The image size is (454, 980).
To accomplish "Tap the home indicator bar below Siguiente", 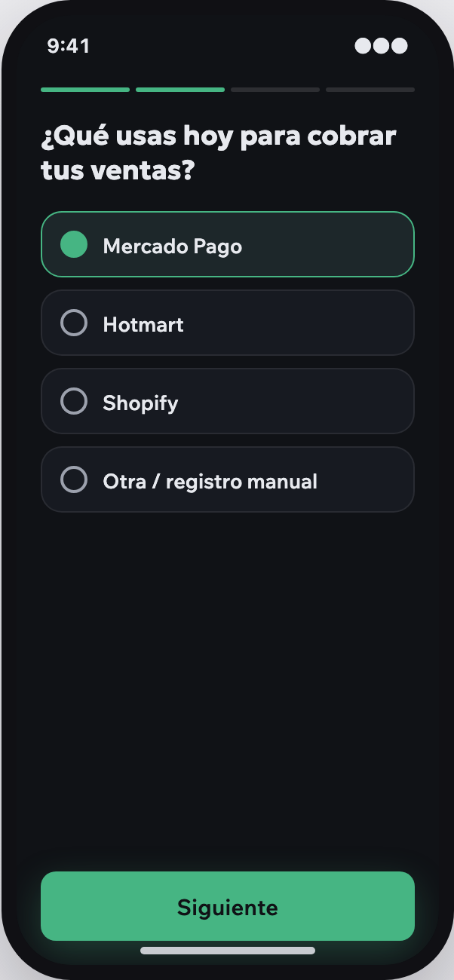I will [228, 951].
